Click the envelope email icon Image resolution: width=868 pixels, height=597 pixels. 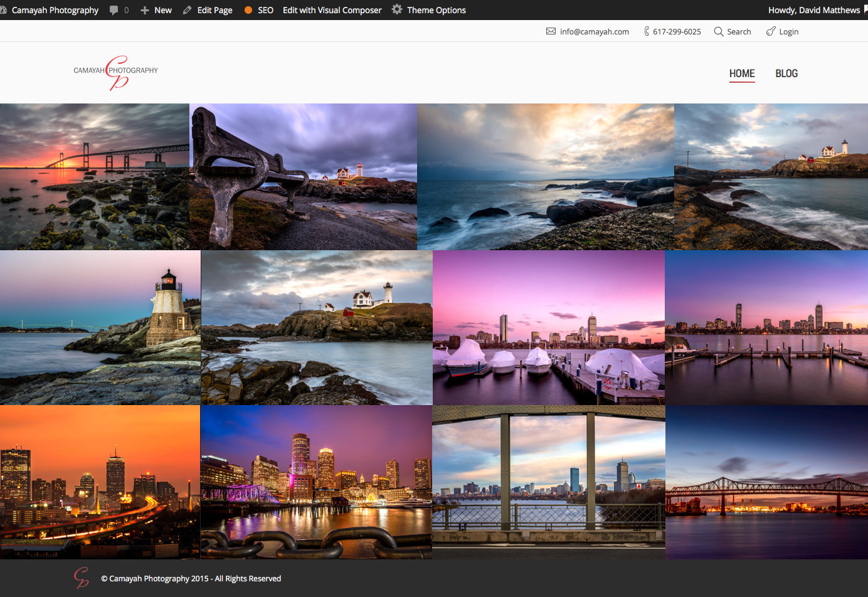point(551,31)
